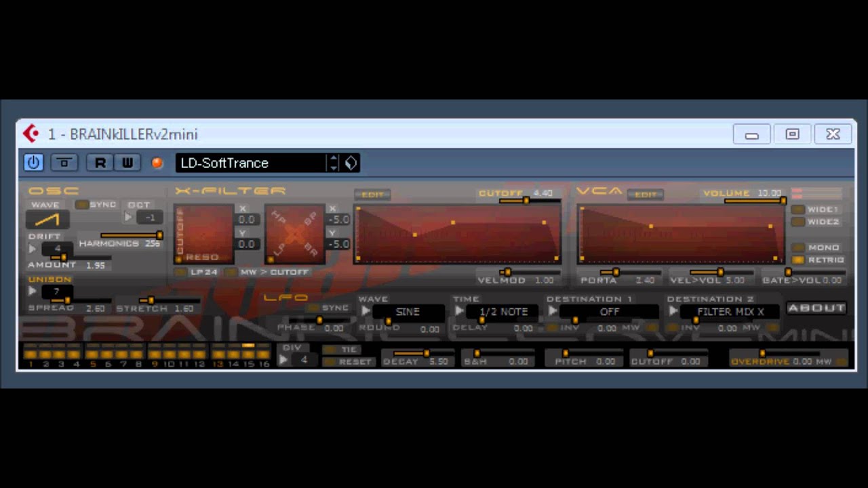Click the LFO PHASE slider handle

319,320
